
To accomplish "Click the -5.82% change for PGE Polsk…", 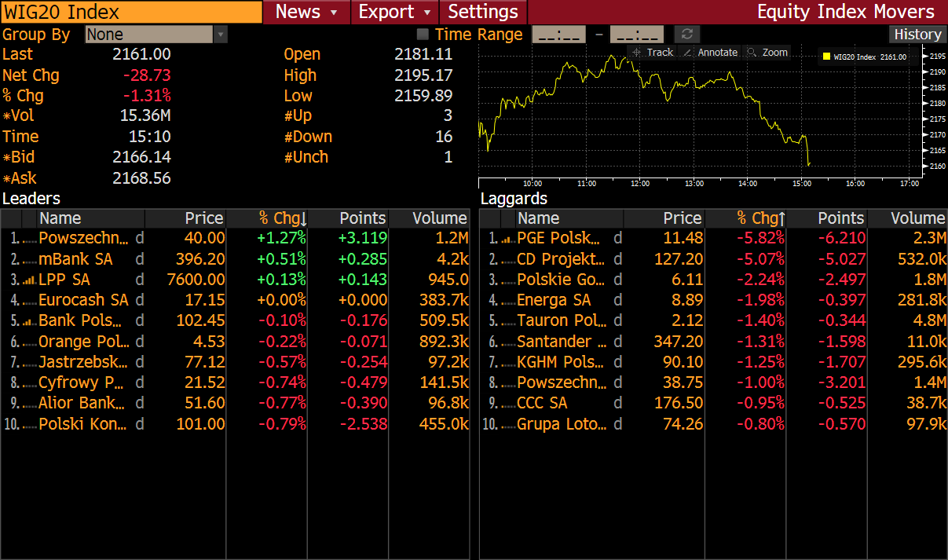I will pos(759,238).
